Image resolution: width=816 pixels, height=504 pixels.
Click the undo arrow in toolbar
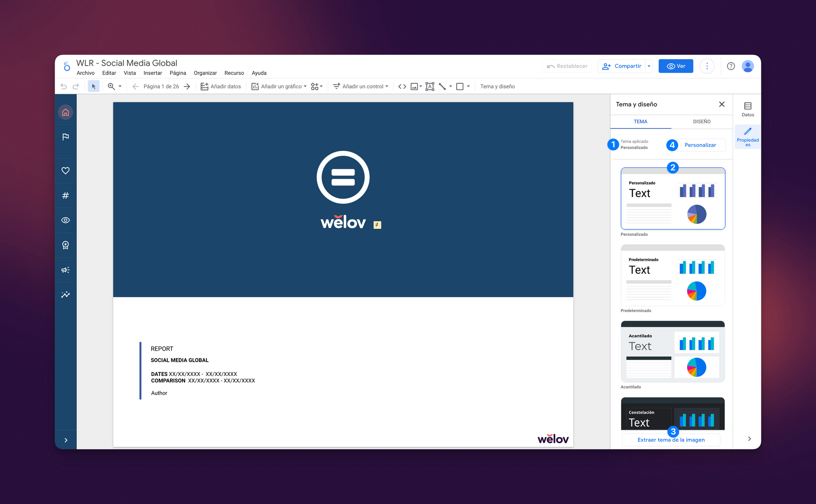click(64, 86)
